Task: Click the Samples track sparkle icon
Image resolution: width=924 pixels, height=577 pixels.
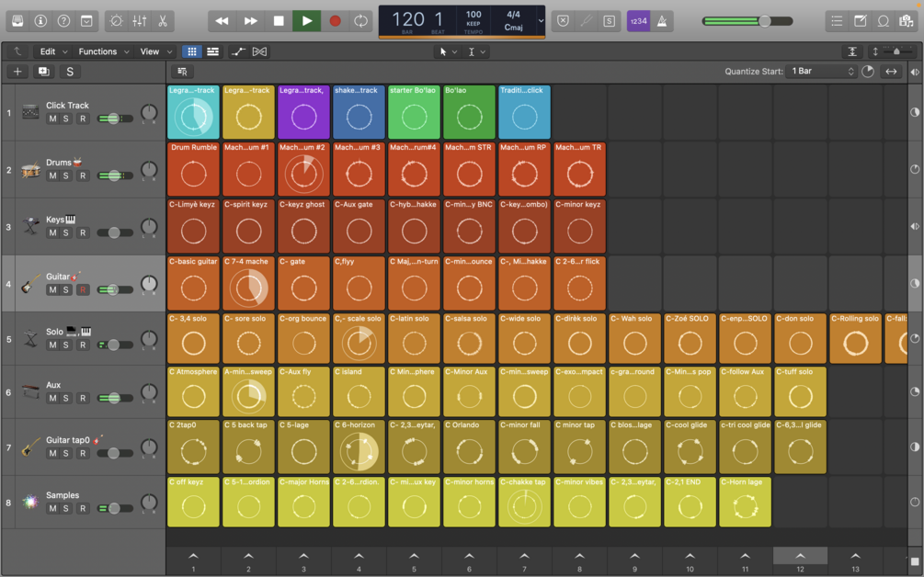Action: click(30, 503)
